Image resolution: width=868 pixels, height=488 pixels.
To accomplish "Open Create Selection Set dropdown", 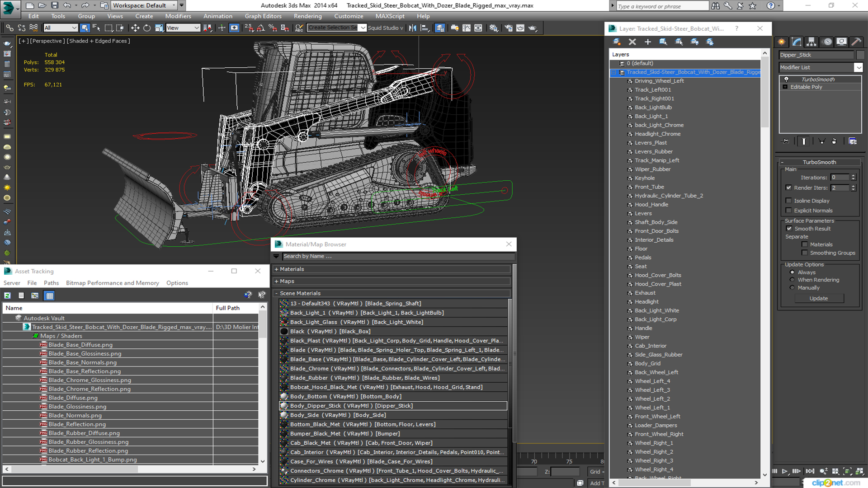I will (363, 28).
